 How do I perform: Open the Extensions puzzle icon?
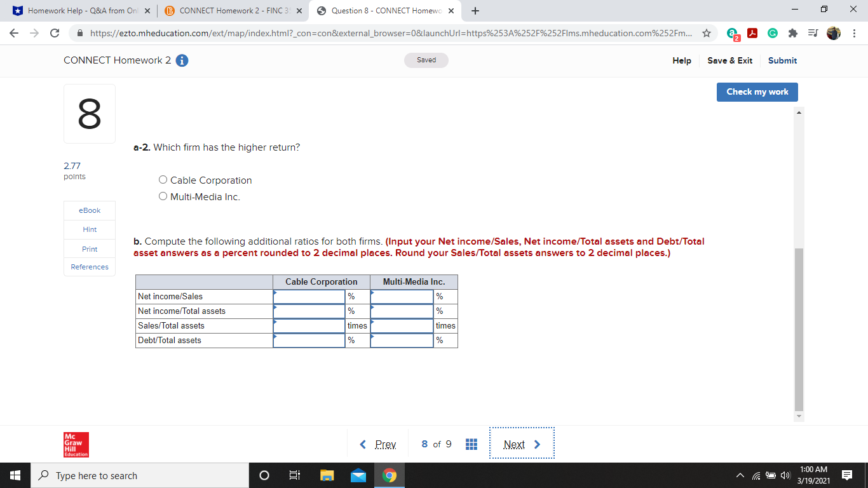tap(792, 33)
